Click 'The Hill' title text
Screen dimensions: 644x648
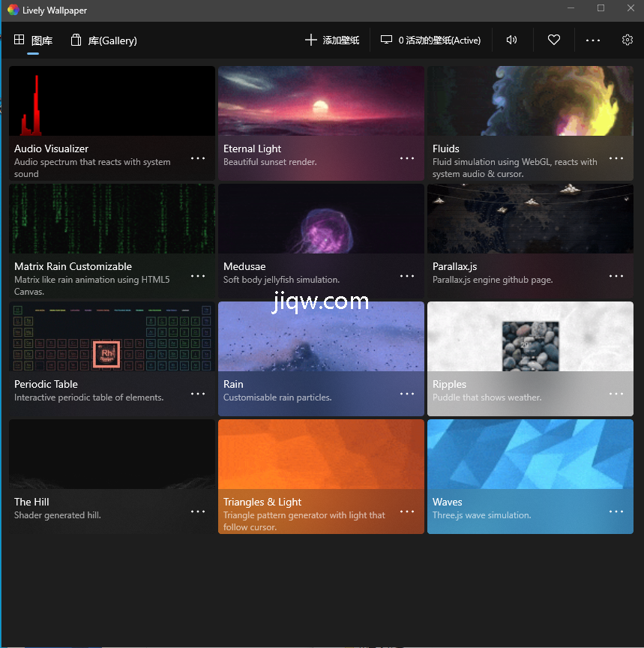(31, 502)
